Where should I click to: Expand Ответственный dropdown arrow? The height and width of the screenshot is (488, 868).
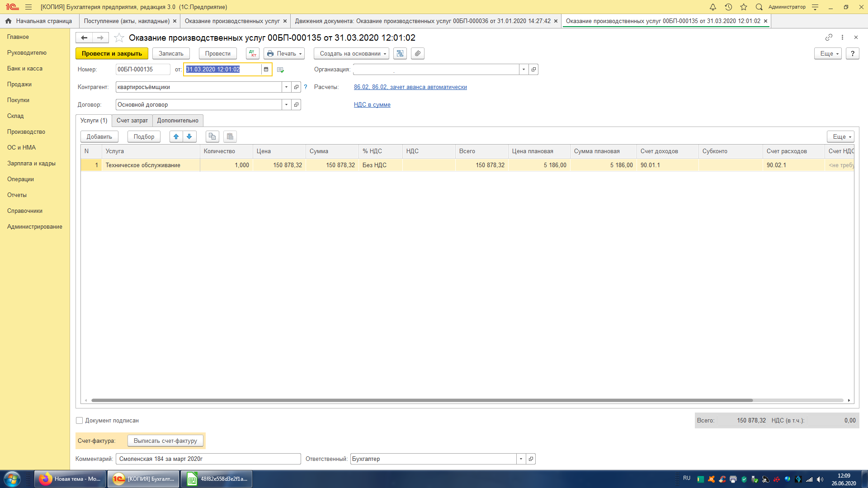point(521,459)
